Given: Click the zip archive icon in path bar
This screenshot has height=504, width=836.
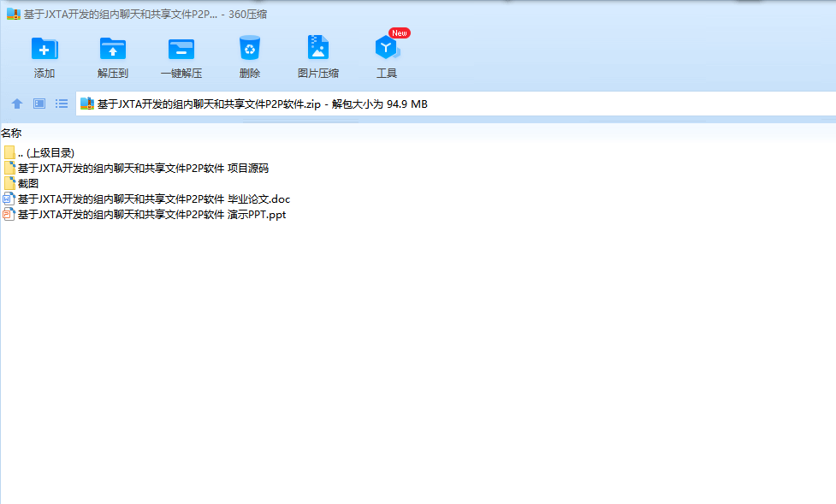Looking at the screenshot, I should click(x=87, y=104).
